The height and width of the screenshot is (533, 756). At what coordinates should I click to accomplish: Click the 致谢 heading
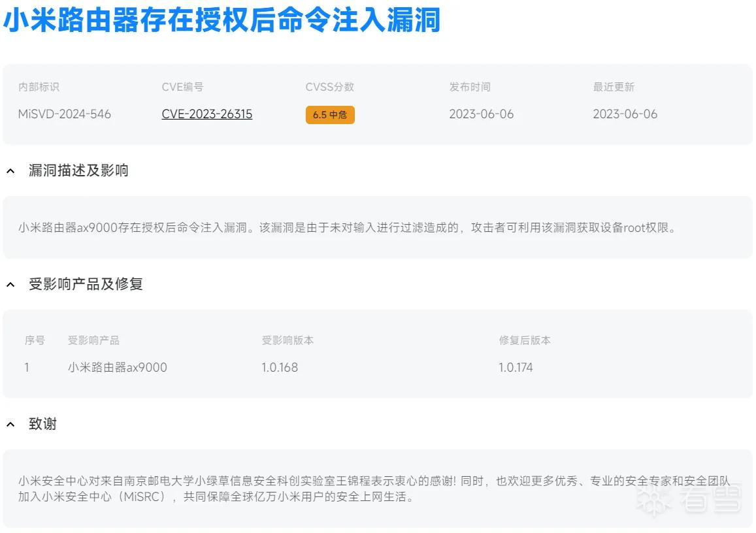coord(43,424)
